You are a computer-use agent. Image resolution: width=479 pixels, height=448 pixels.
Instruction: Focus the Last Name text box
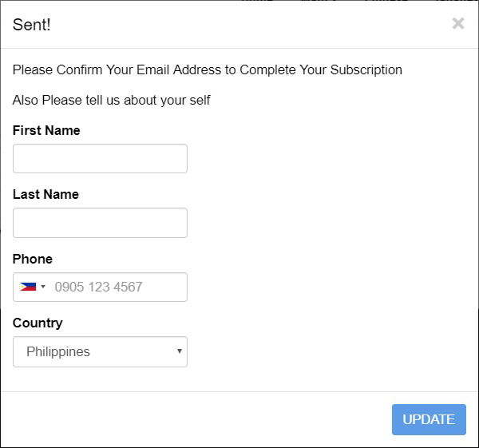tap(100, 223)
